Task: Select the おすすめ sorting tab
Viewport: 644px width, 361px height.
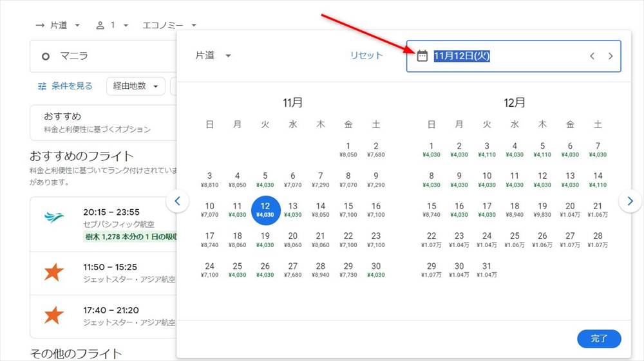Action: pos(97,122)
